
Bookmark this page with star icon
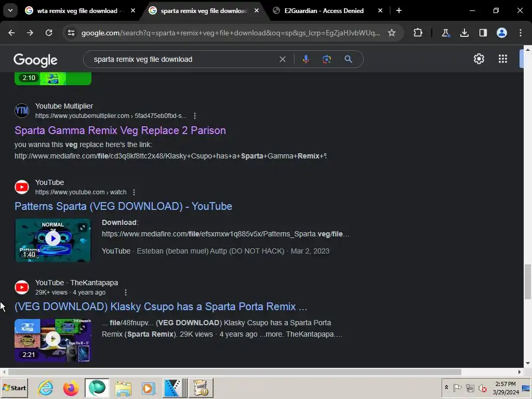click(x=392, y=33)
